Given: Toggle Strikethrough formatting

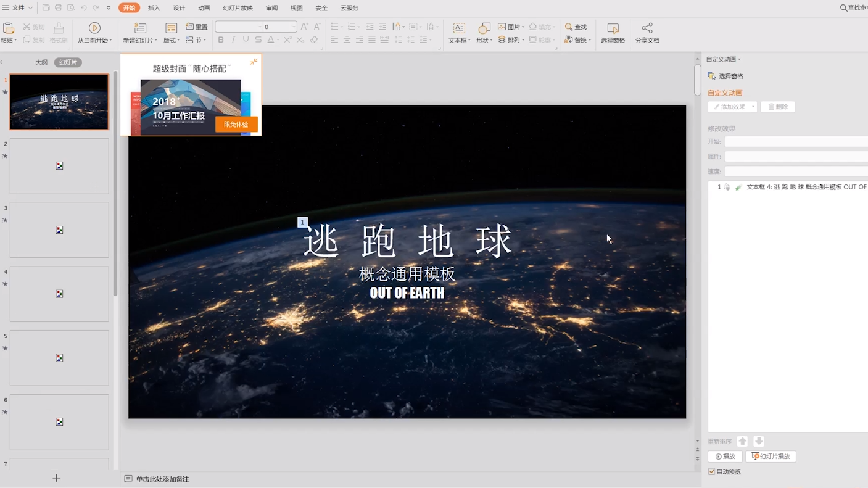Looking at the screenshot, I should tap(258, 39).
